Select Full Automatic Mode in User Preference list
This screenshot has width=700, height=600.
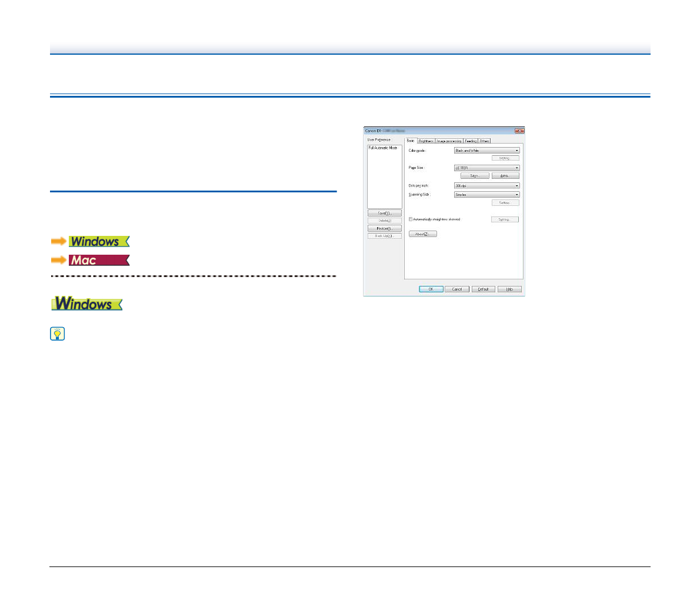(383, 148)
